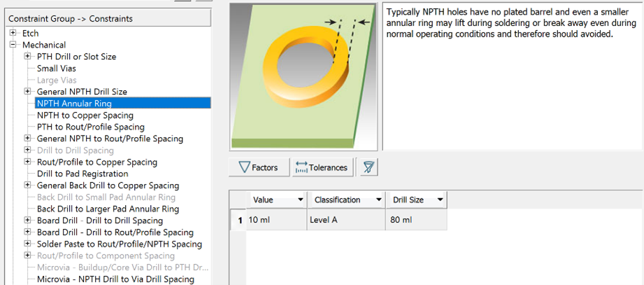The image size is (644, 285).
Task: Click the 80 ml drill size cell
Action: pos(417,220)
